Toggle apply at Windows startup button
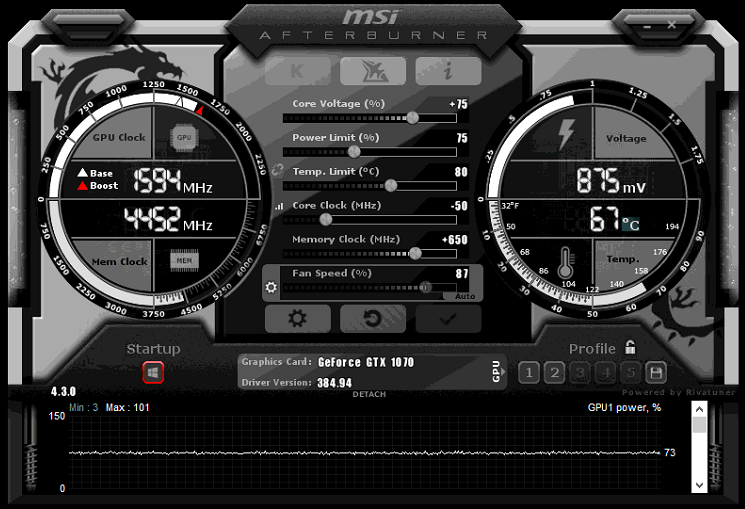The height and width of the screenshot is (509, 745). (153, 373)
